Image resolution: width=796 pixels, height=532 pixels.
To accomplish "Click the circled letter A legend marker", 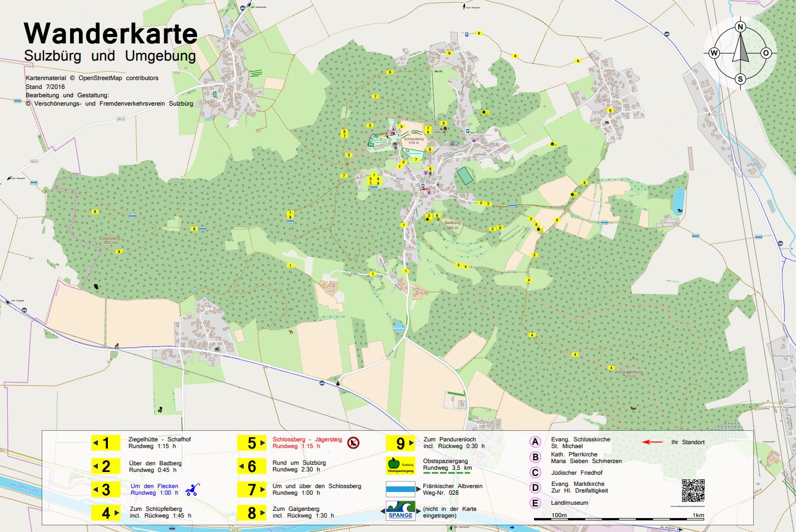I will point(535,442).
